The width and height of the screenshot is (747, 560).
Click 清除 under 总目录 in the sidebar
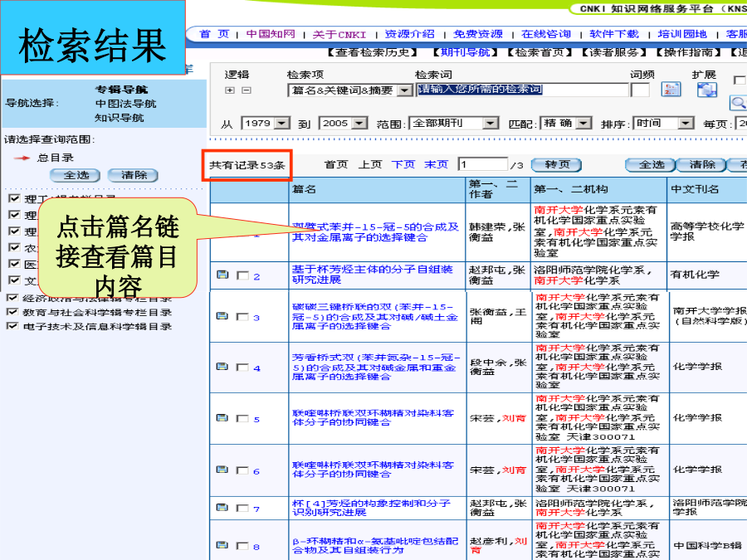tap(134, 175)
